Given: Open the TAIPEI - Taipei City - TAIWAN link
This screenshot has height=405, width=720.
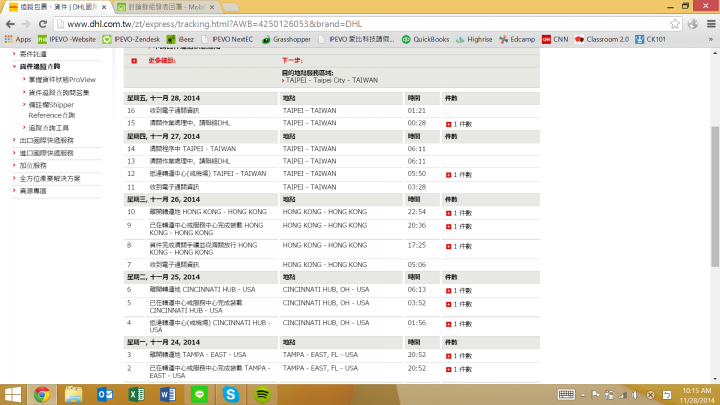Looking at the screenshot, I should pos(332,80).
